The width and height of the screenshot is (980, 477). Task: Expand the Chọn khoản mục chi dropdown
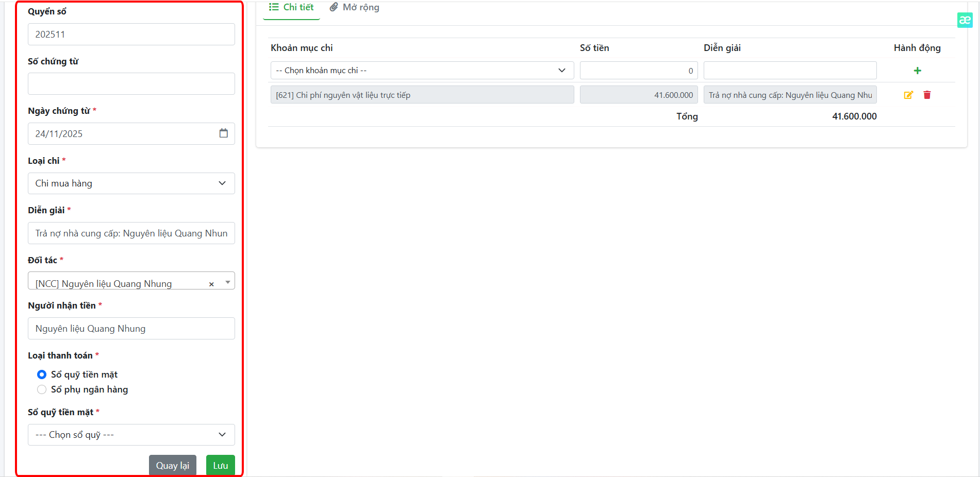(x=421, y=71)
